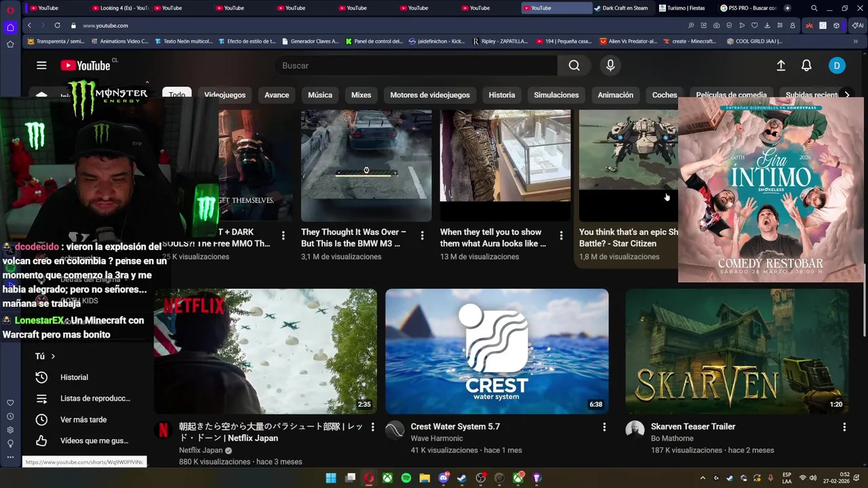
Task: Open the YouTube notifications bell
Action: point(806,66)
